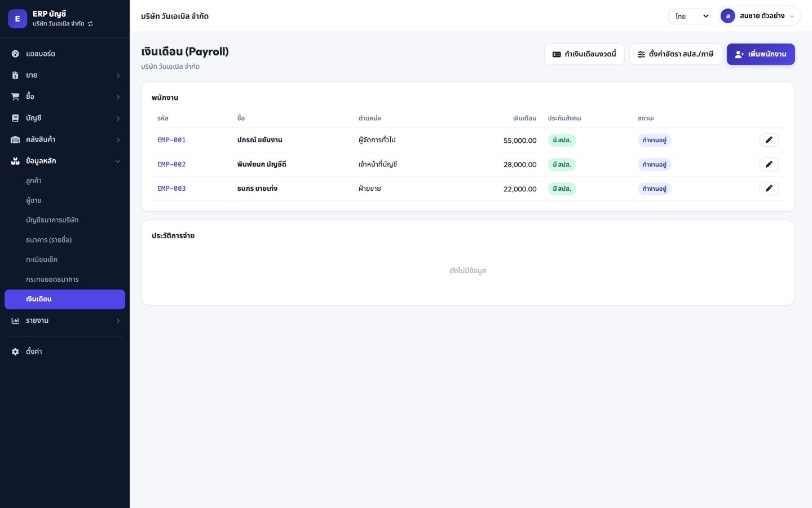Click the add-user icon in เพิ่มพนักงาน button
This screenshot has height=508, width=812.
click(x=739, y=54)
